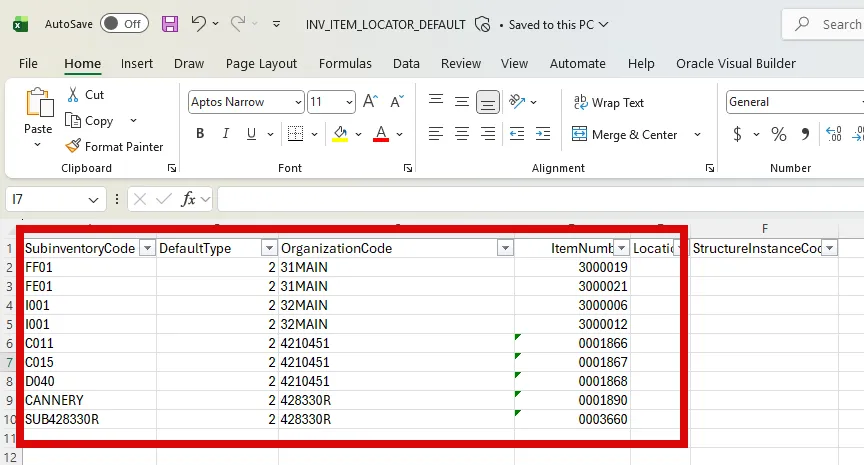Click the Save icon in title bar
Screen dimensions: 864x465
point(170,24)
